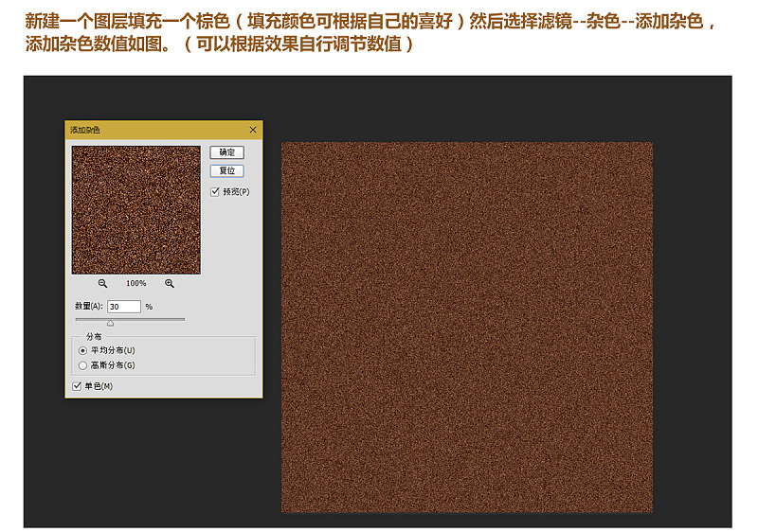Toggle the 预览(P) preview checkbox
Image resolution: width=758 pixels, height=532 pixels.
[215, 191]
